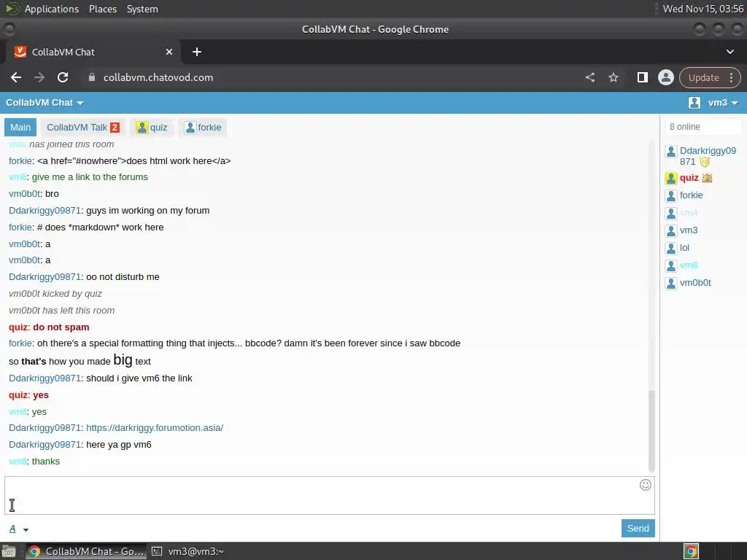Click avatar icon next to Ddarkriggy09871
This screenshot has width=747, height=560.
point(671,152)
